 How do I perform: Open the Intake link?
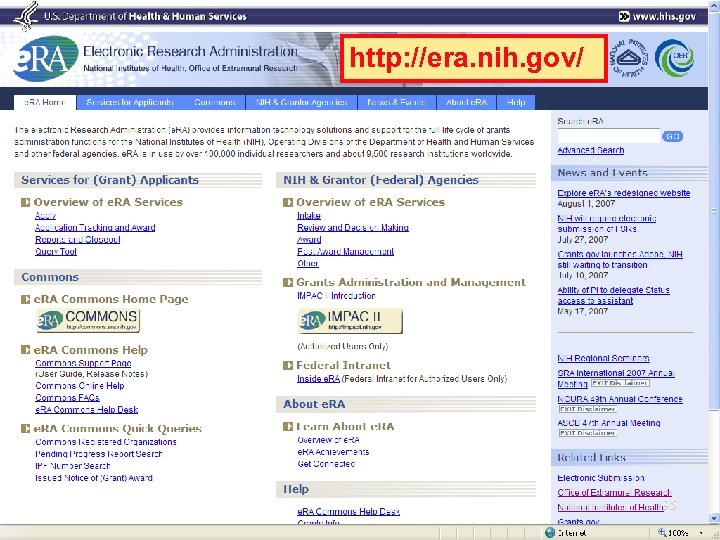[309, 216]
